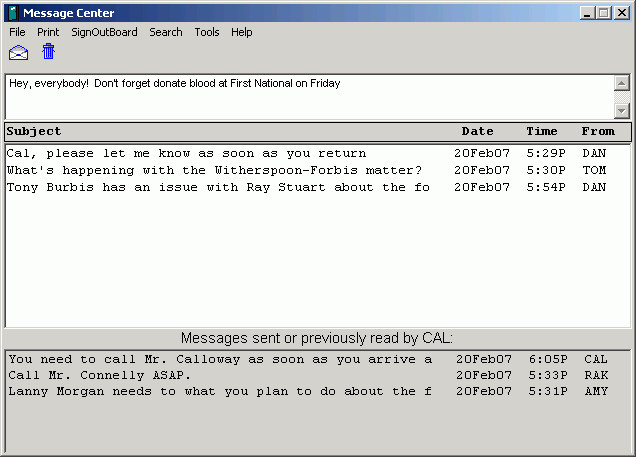636x457 pixels.
Task: Click the announcement box scroll down arrow
Action: pos(621,110)
